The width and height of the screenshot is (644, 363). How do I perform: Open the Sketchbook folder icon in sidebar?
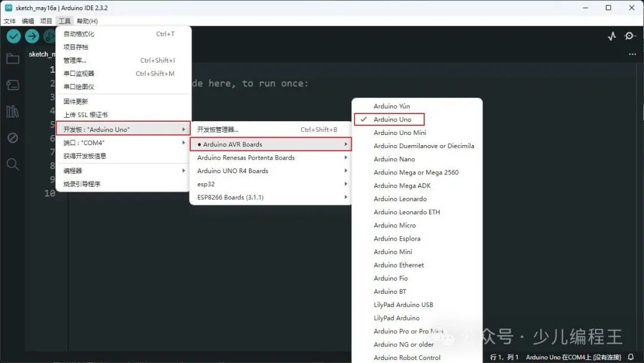pyautogui.click(x=13, y=59)
